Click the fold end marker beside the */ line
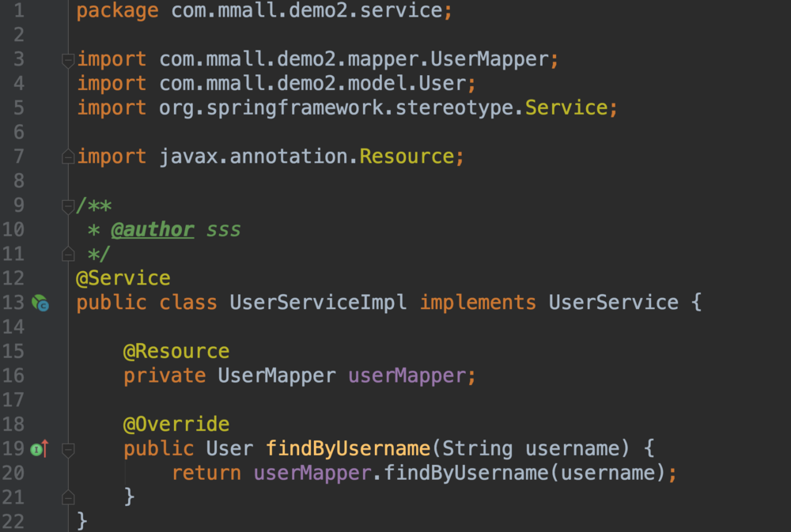Screen dimensions: 791x532 click(68, 255)
